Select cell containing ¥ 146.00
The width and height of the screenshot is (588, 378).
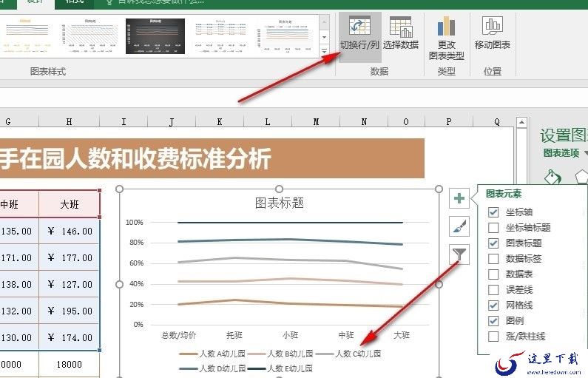[x=70, y=231]
